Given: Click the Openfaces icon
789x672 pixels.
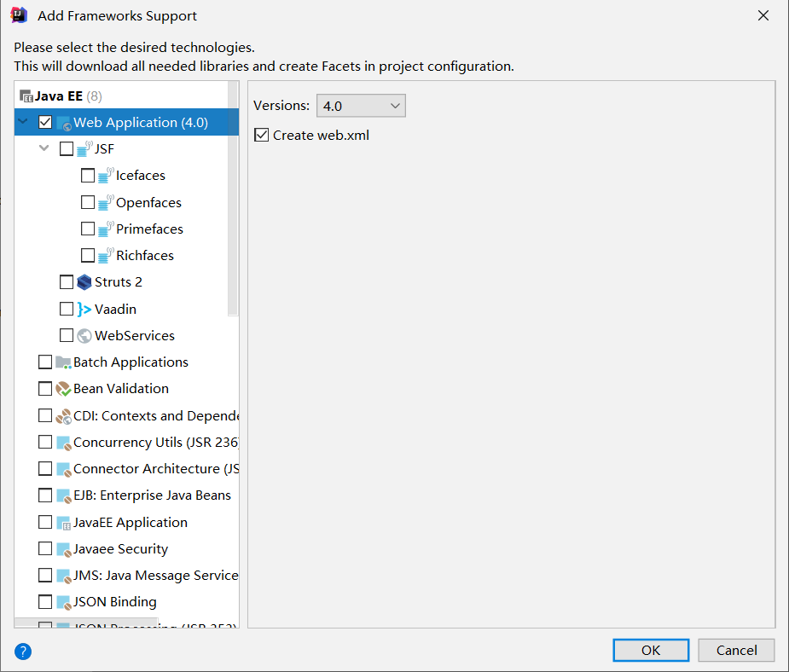Looking at the screenshot, I should tap(106, 202).
